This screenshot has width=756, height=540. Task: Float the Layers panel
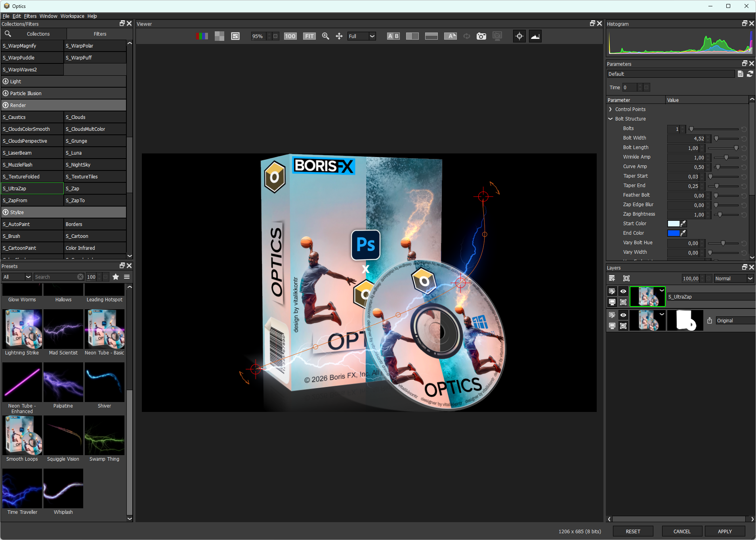[745, 267]
